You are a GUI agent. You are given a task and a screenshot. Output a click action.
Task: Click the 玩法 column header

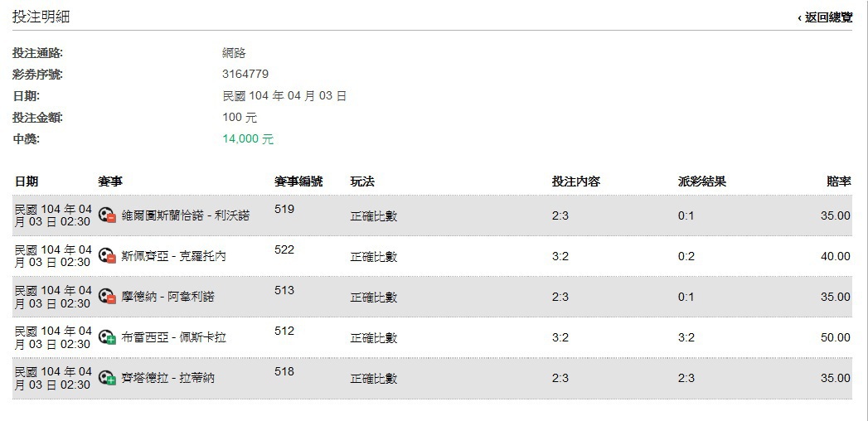(x=362, y=181)
